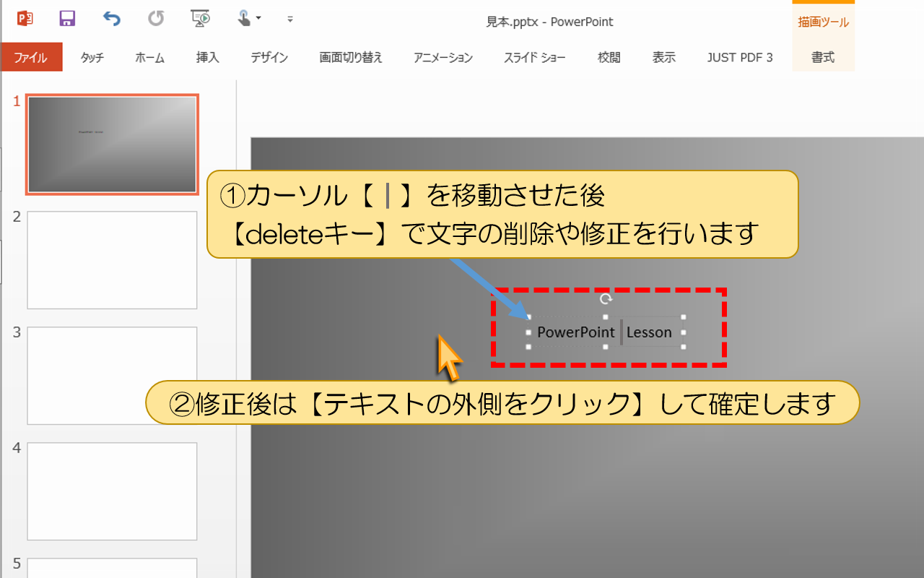Select slide 2 thumbnail

(112, 260)
